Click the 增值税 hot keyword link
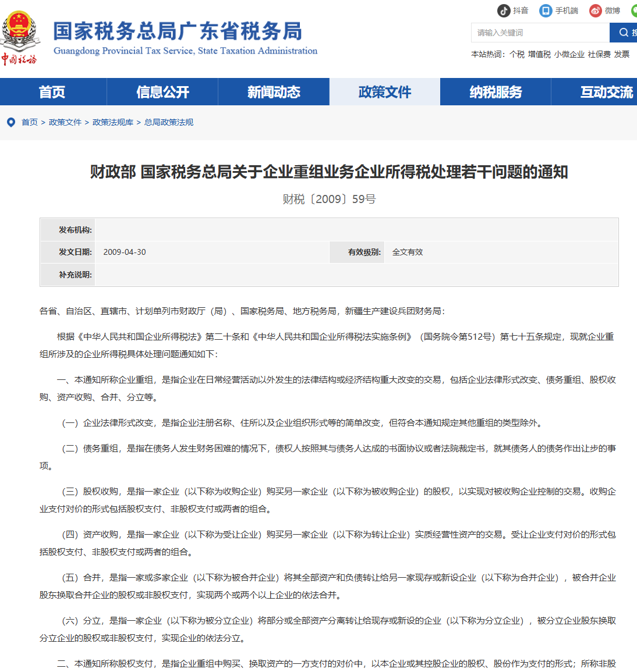The height and width of the screenshot is (672, 637). point(539,54)
